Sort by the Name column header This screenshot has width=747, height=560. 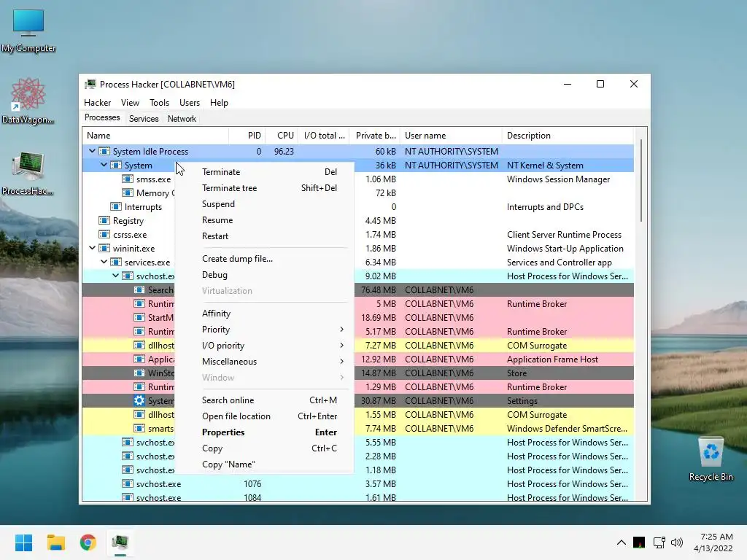pos(156,135)
